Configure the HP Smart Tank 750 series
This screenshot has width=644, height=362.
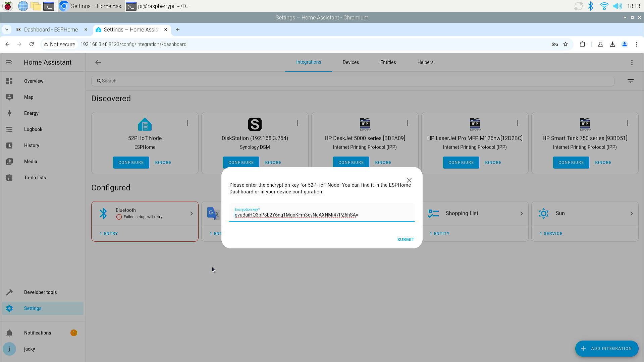(x=571, y=163)
